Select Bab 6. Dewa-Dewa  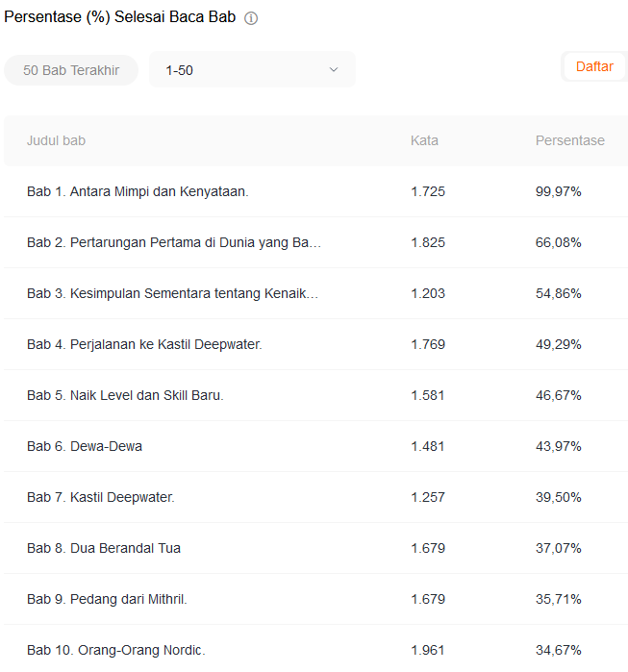click(85, 447)
